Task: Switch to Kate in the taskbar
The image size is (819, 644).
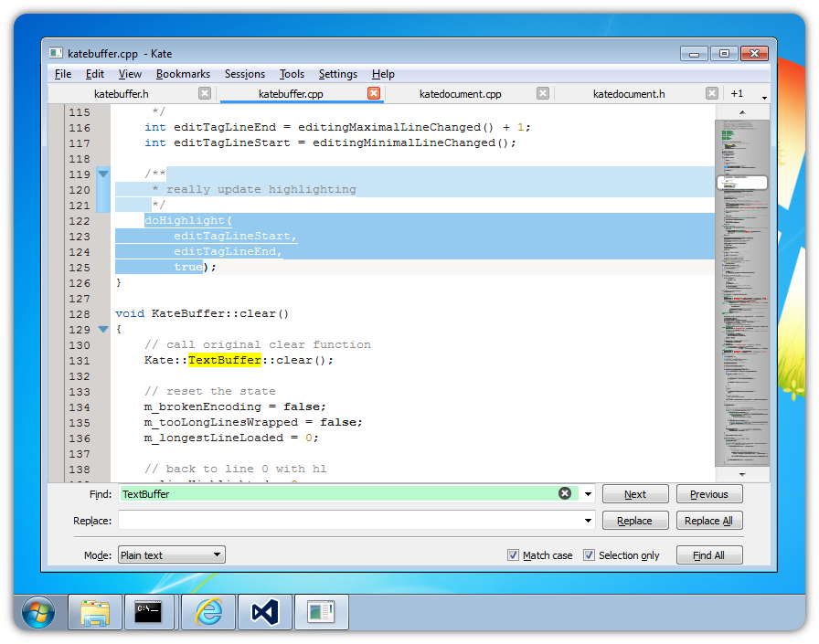Action: pyautogui.click(x=321, y=612)
